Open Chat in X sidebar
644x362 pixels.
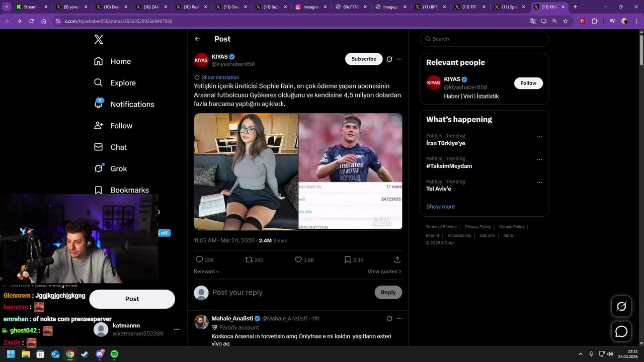point(110,147)
